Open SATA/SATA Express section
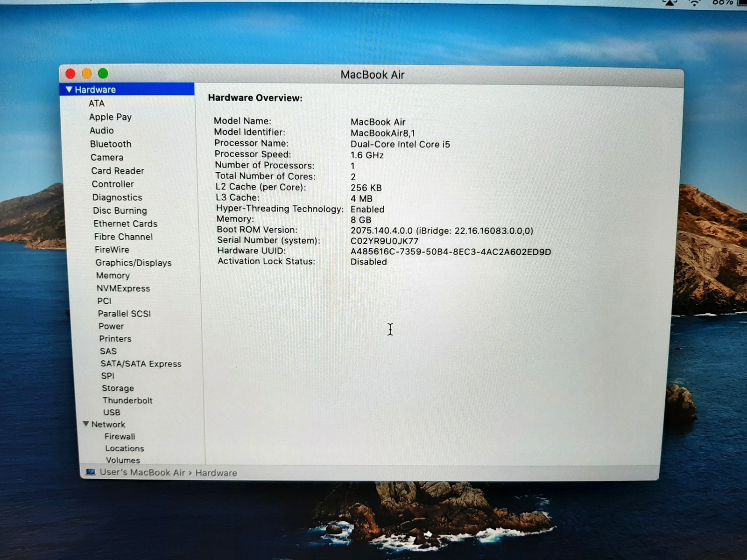This screenshot has width=747, height=560. point(141,364)
